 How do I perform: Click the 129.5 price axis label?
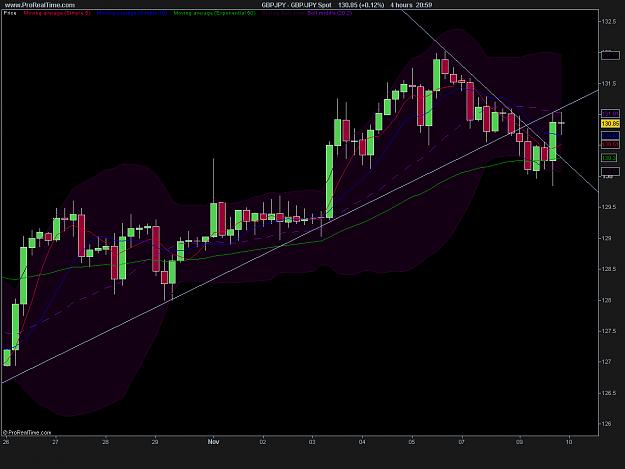click(608, 207)
